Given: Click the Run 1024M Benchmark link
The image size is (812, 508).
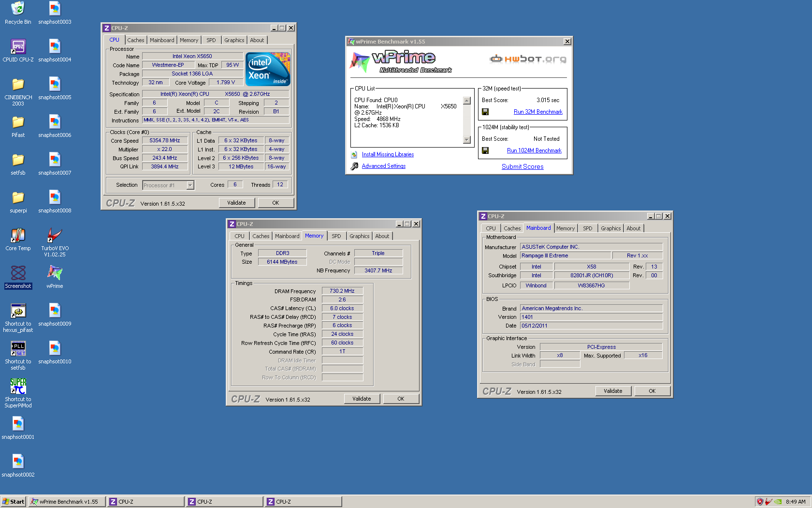Looking at the screenshot, I should tap(534, 150).
